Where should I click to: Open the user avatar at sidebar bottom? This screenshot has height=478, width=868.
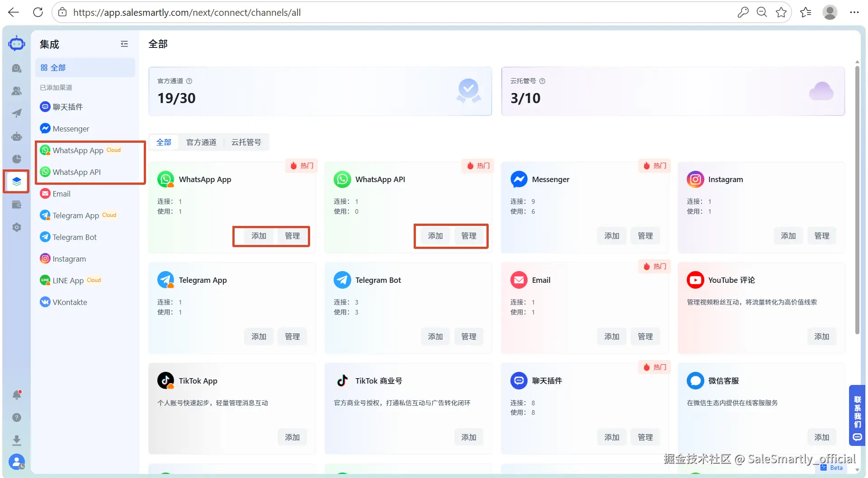tap(17, 462)
